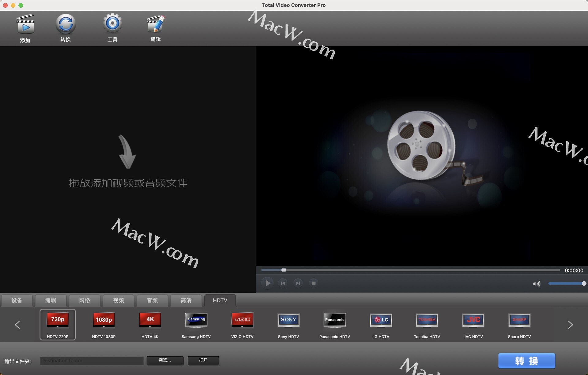
Task: Click the volume speaker icon
Action: point(537,284)
